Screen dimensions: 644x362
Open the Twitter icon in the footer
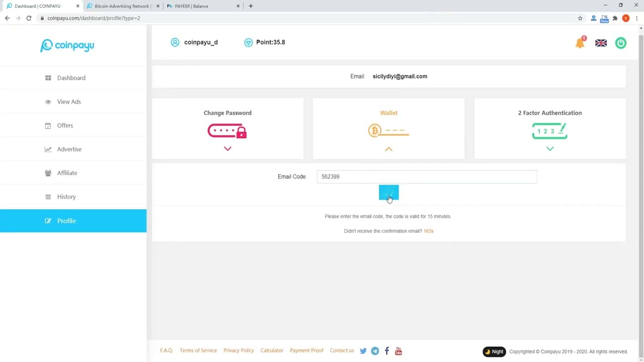tap(363, 351)
